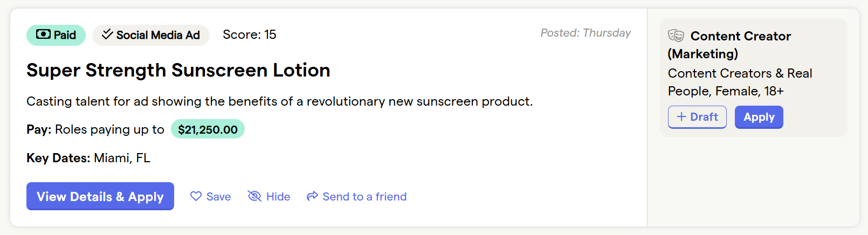The image size is (868, 235).
Task: Open Super Strength Sunscreen Lotion title
Action: point(178,70)
